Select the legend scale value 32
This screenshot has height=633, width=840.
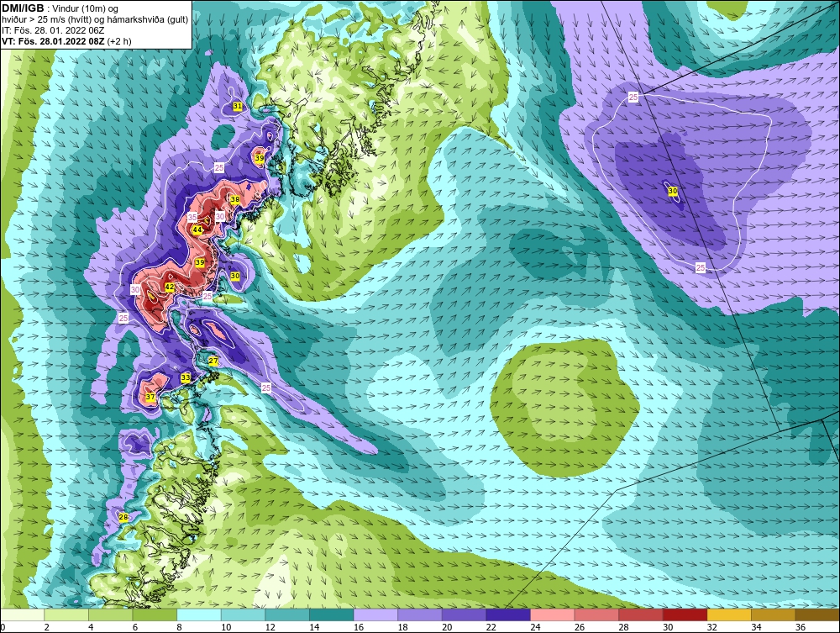click(712, 627)
